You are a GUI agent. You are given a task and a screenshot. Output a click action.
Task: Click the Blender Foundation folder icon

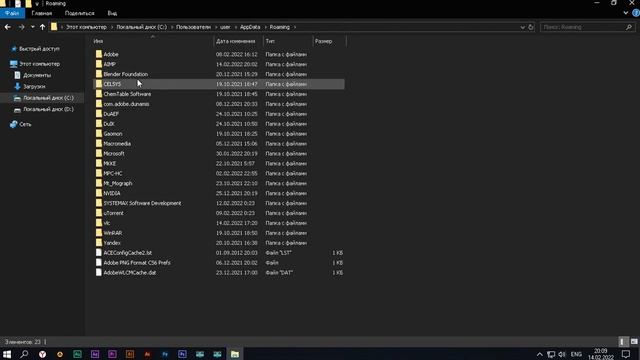tap(99, 74)
